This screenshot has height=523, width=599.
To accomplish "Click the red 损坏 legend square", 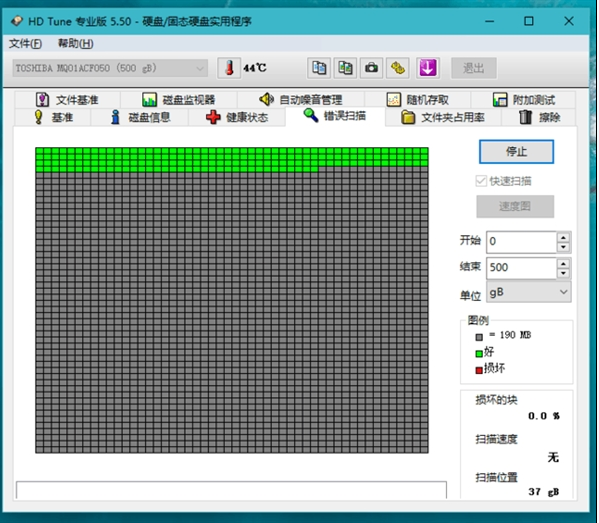I will 479,371.
